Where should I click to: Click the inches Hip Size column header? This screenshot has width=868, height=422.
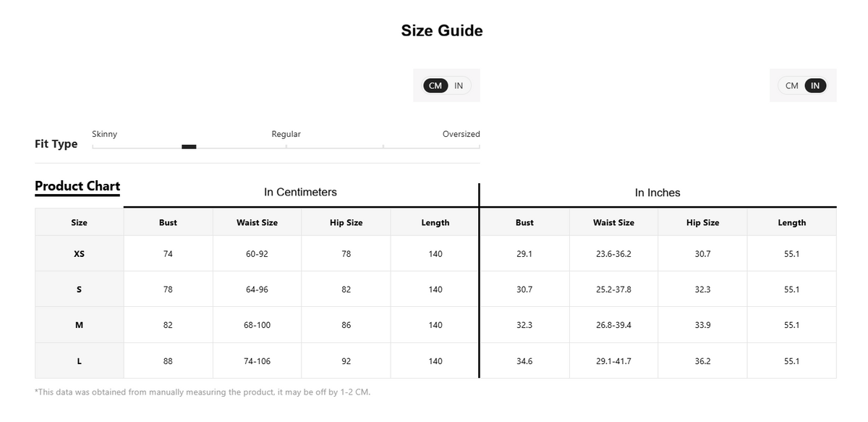702,222
